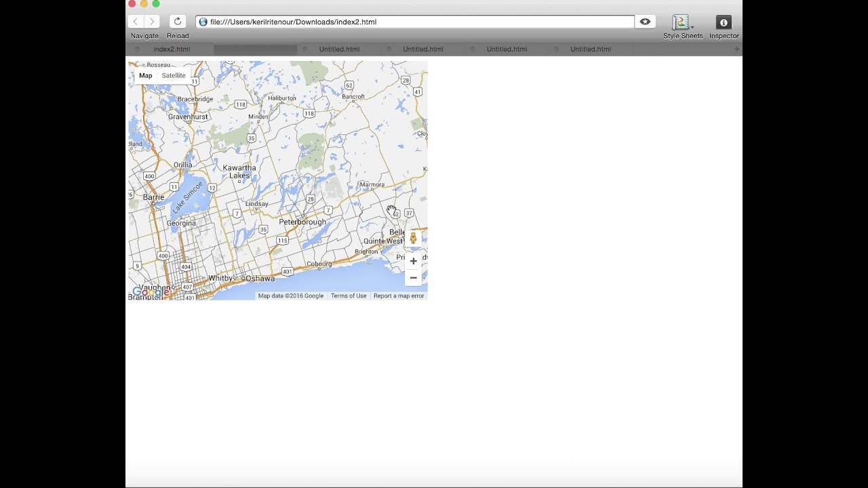Click the Haliburton label
Image resolution: width=868 pixels, height=488 pixels.
[282, 98]
